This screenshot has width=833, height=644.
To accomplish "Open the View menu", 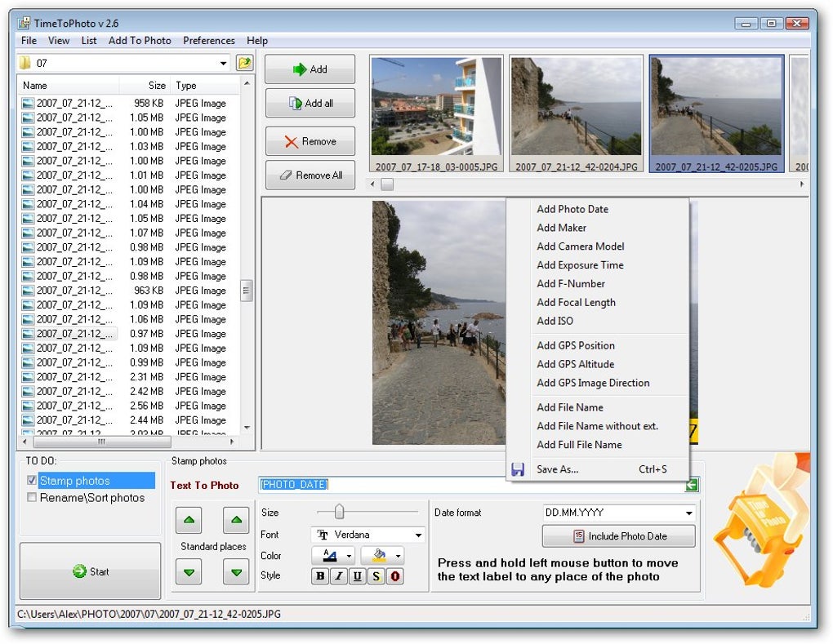I will [59, 41].
